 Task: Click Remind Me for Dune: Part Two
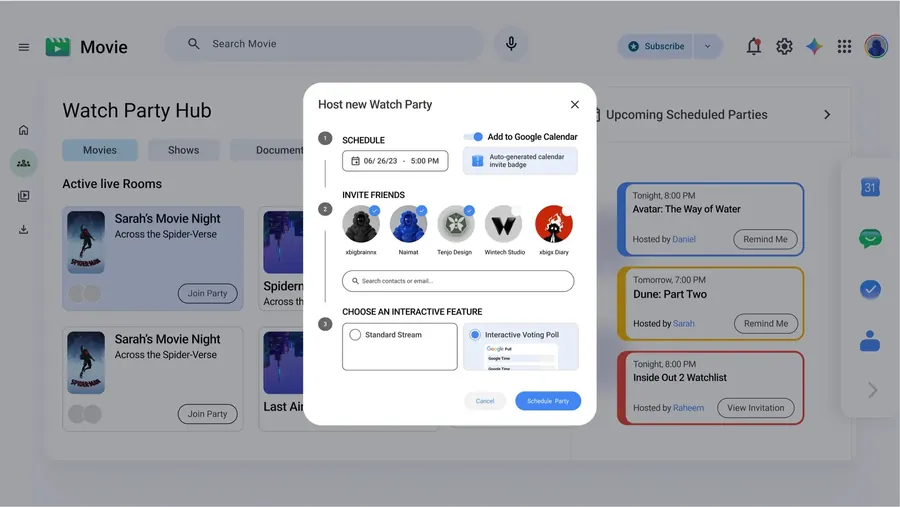[766, 324]
